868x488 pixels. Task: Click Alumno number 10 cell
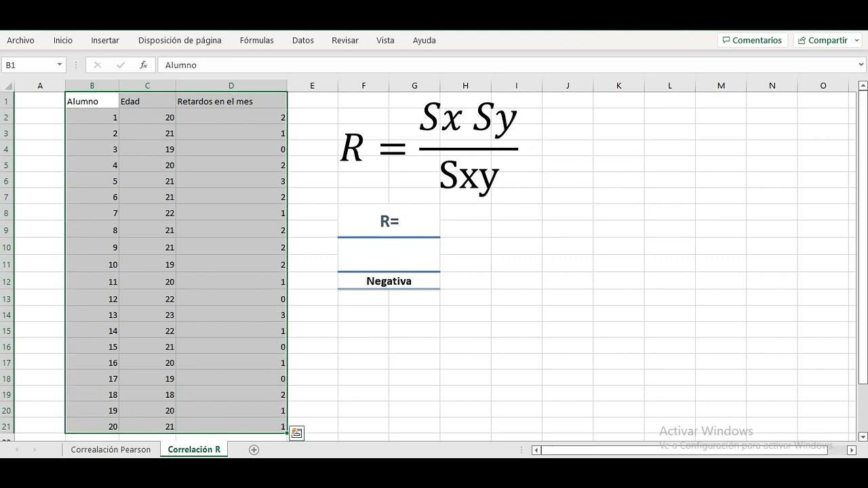92,265
